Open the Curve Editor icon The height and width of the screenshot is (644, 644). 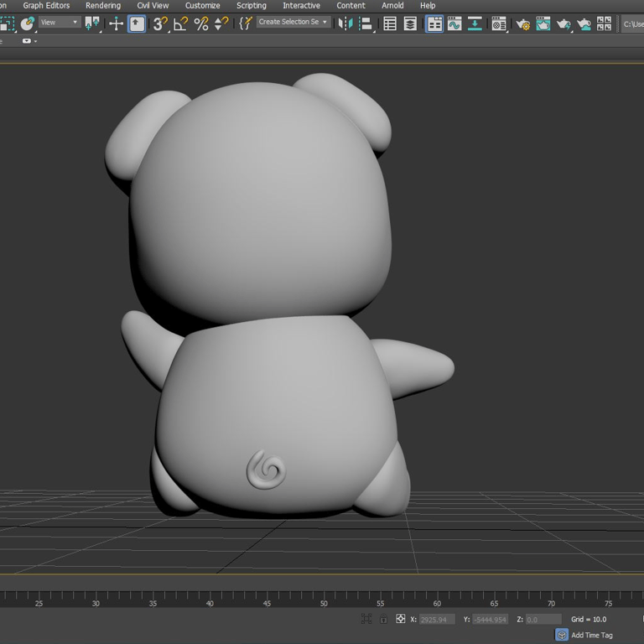point(454,23)
